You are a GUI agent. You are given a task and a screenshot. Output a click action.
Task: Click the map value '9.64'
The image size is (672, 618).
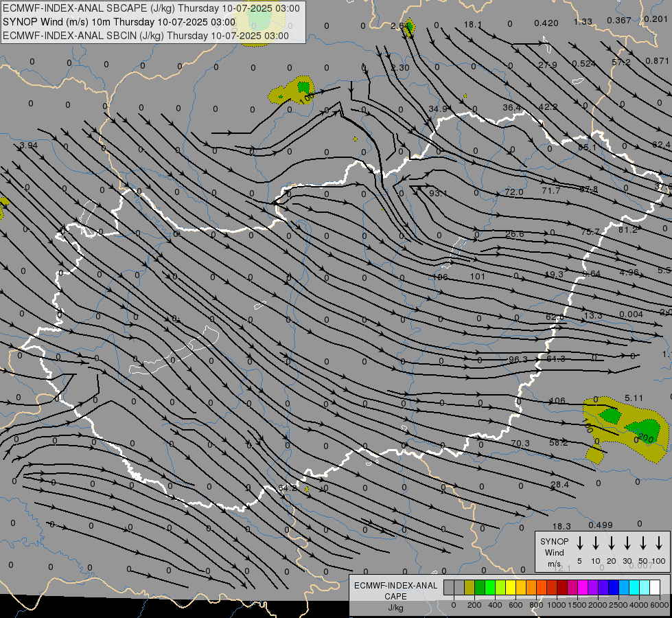point(592,273)
